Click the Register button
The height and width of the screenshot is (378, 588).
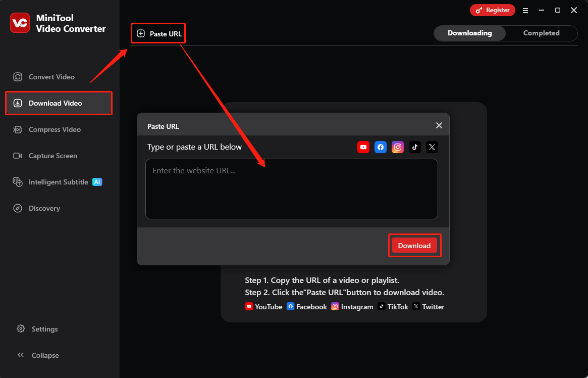(492, 10)
